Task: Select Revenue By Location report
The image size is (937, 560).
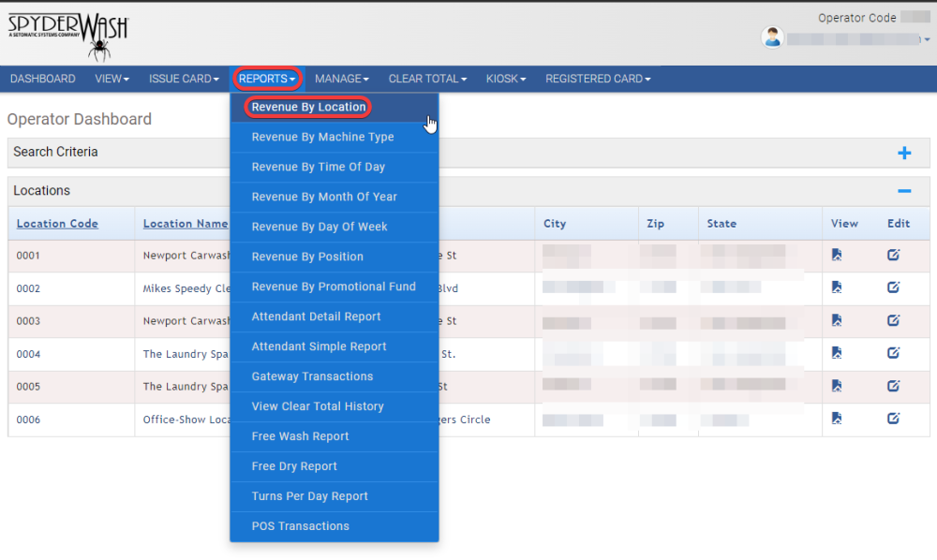Action: (x=335, y=108)
